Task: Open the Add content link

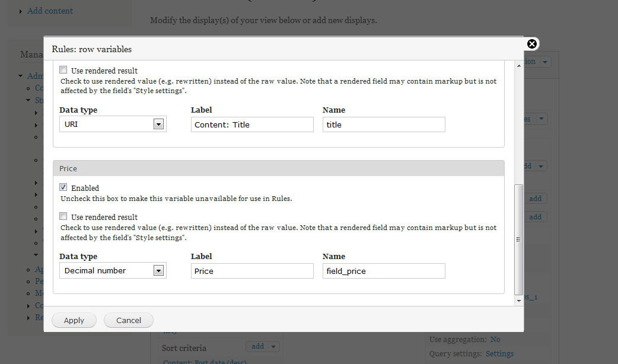Action: 50,11
